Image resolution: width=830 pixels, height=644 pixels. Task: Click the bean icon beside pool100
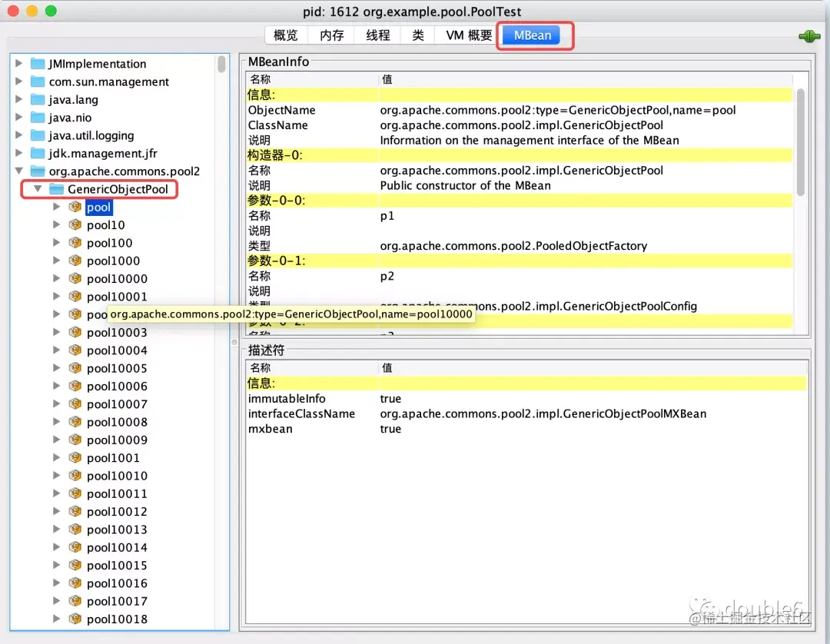(75, 243)
